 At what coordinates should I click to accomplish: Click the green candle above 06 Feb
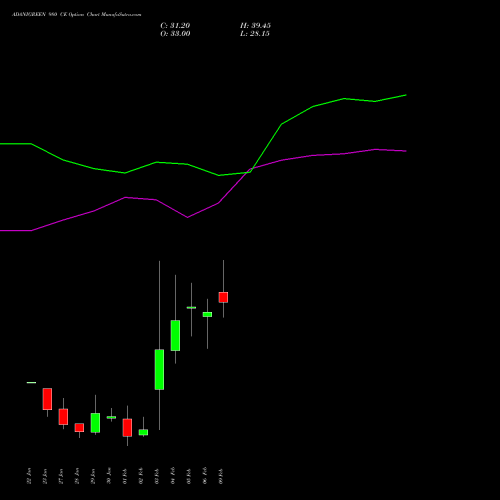click(207, 314)
